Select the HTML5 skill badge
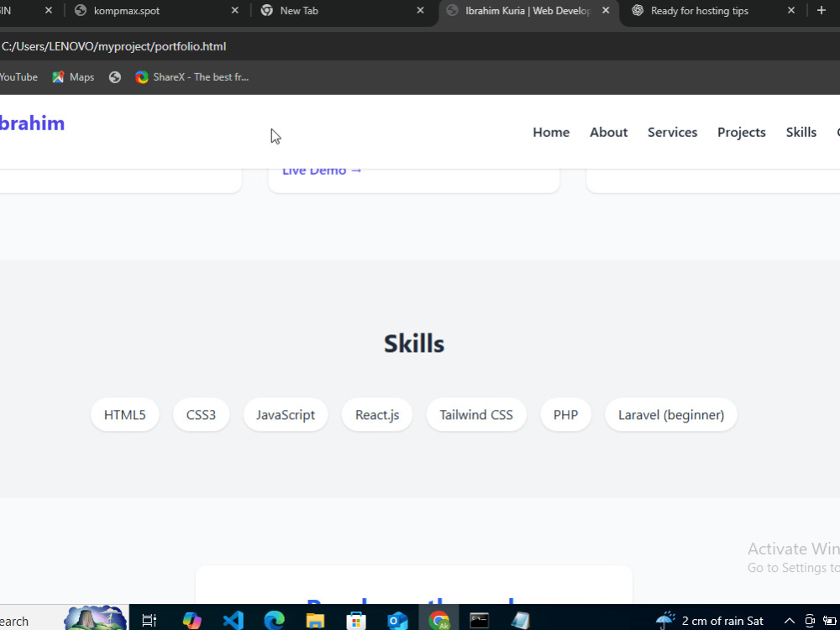 pyautogui.click(x=125, y=415)
